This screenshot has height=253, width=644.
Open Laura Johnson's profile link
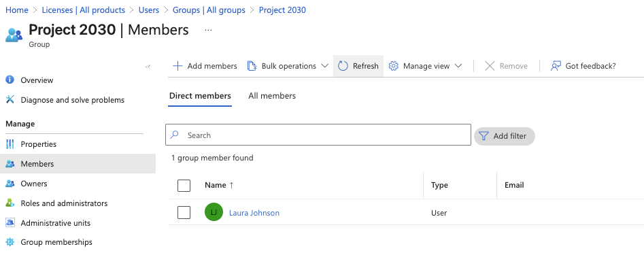coord(254,213)
